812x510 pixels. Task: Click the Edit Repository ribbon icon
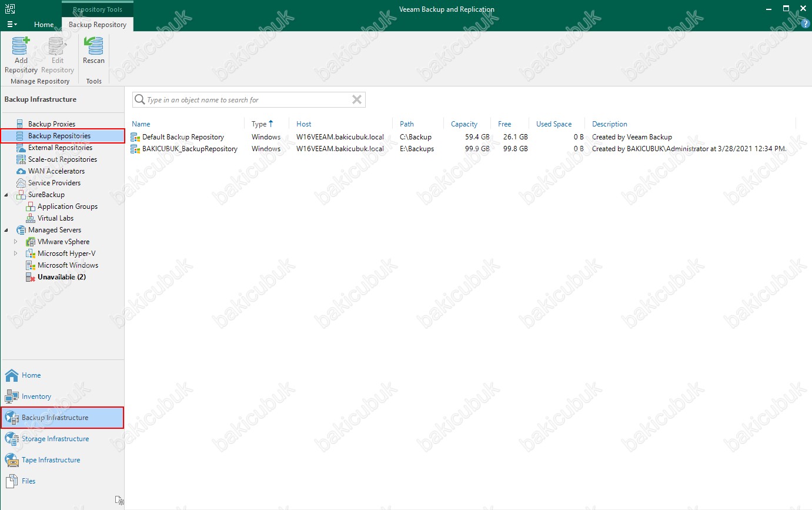point(57,46)
